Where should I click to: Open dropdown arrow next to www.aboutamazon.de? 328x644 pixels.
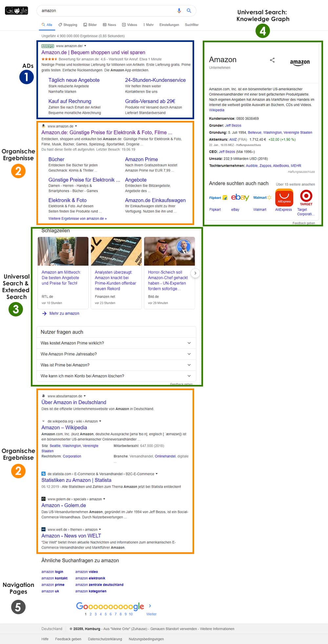coord(85,396)
